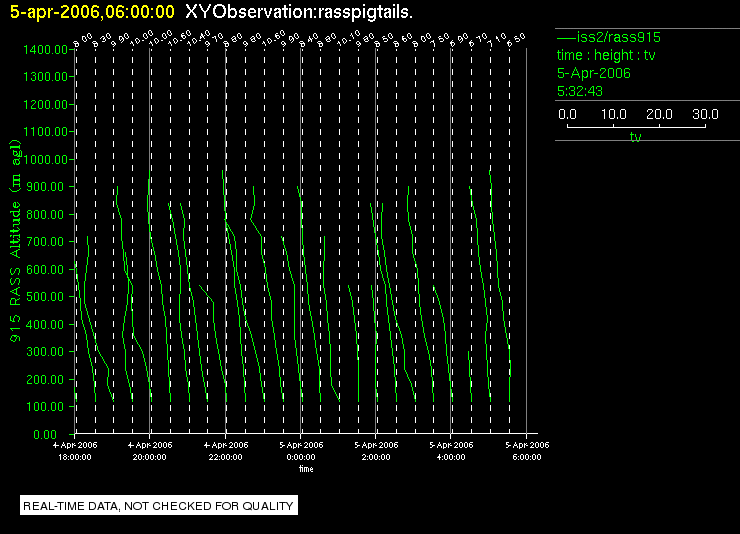Click the REAL-TIME DATA, NOT CHECKED FOR QUALITY banner
Image resolution: width=740 pixels, height=534 pixels.
tap(159, 506)
